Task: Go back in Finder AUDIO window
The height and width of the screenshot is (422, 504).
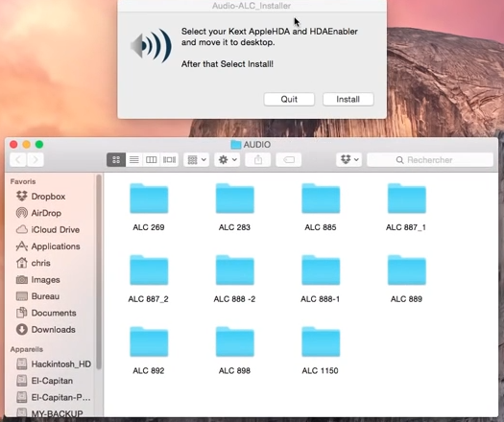Action: tap(18, 159)
